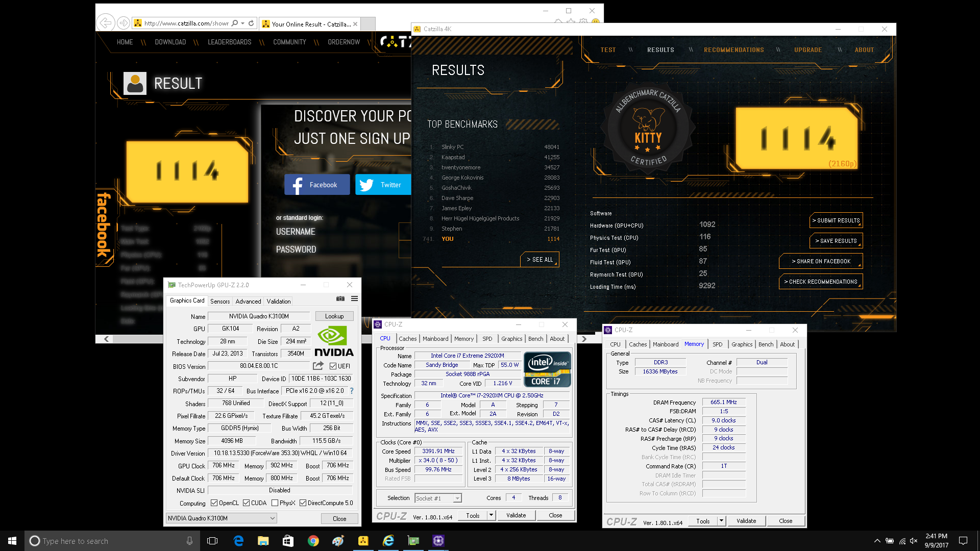Switch to Internet Explorer in the taskbar
This screenshot has height=551, width=980.
(388, 541)
